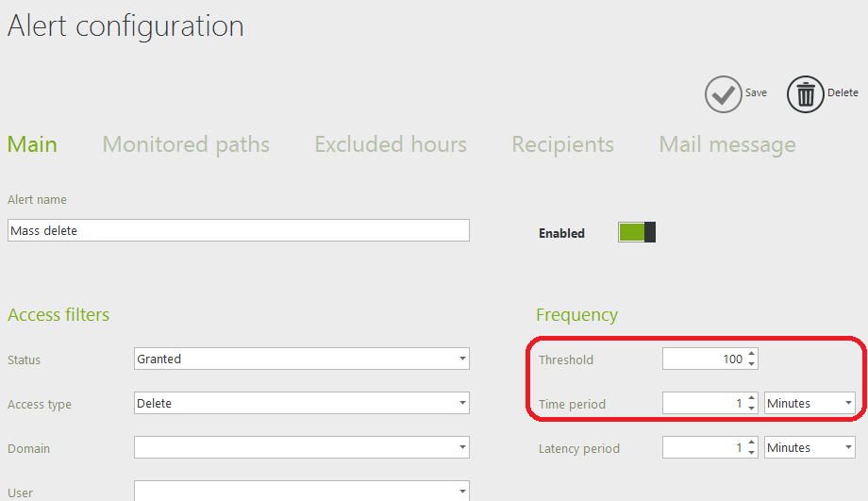Viewport: 868px width, 501px height.
Task: Click the Delete trash can icon
Action: (806, 94)
